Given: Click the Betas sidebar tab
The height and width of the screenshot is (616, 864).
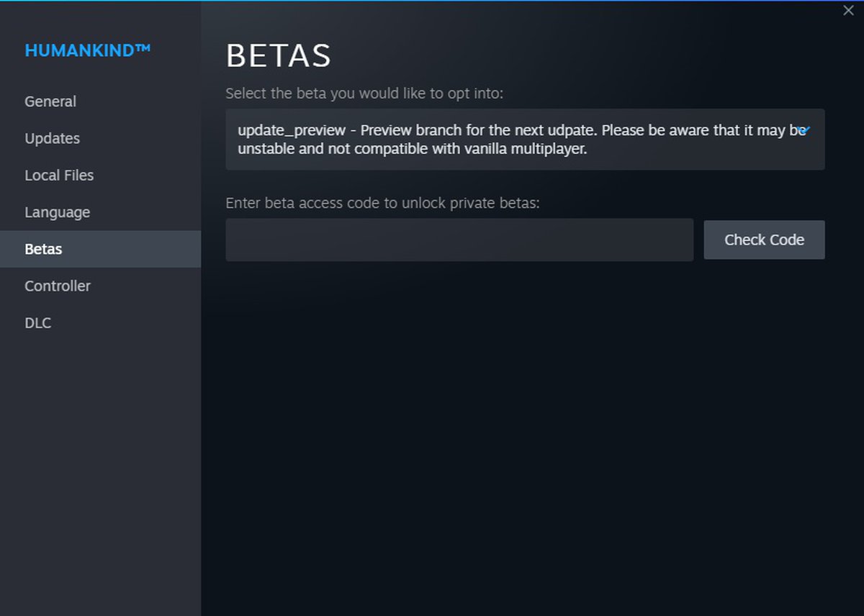Looking at the screenshot, I should [x=43, y=249].
